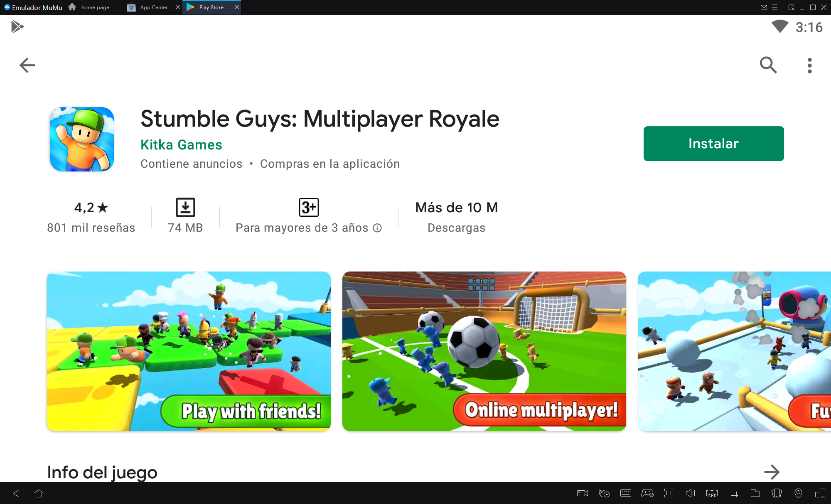Open the three-dot overflow menu
831x504 pixels.
[809, 66]
